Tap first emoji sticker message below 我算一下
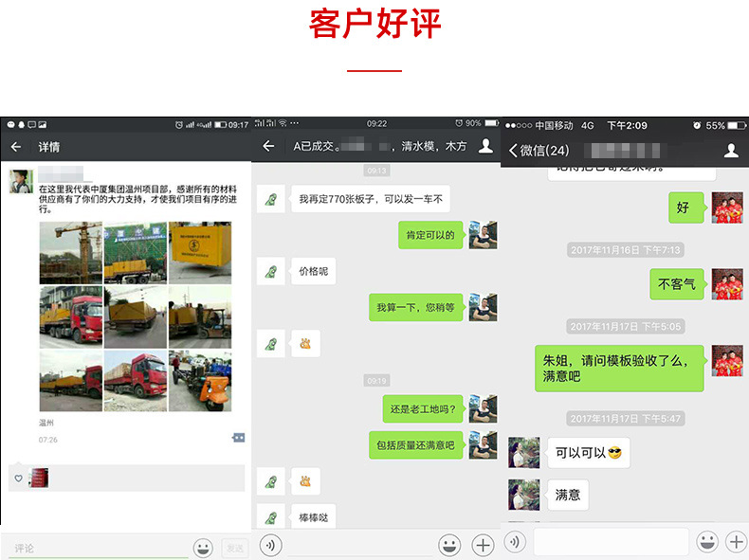This screenshot has width=749, height=560. [x=305, y=343]
